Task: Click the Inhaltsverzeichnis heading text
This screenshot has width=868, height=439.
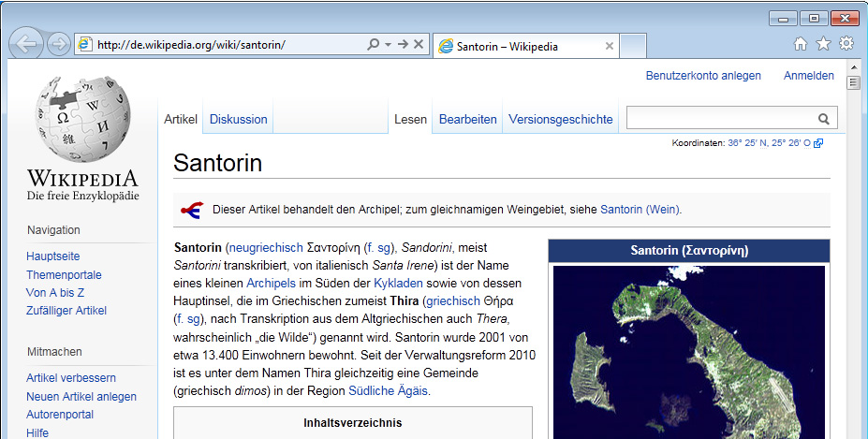Action: point(353,423)
